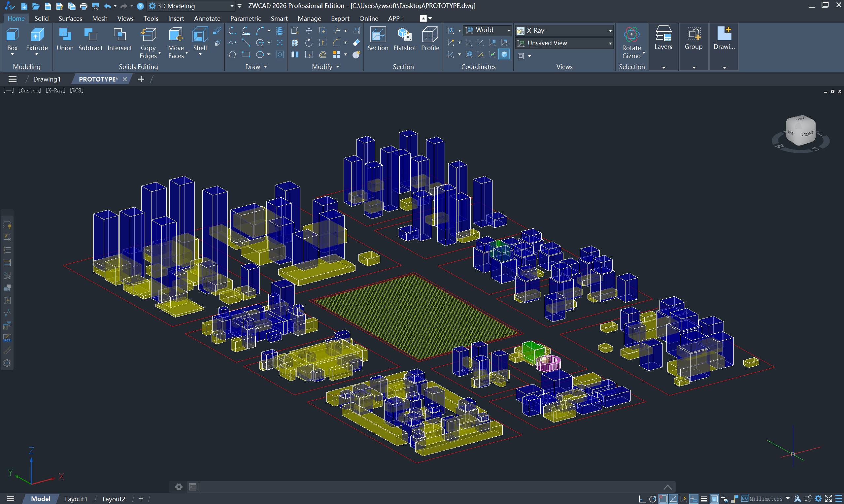
Task: Open the X-Ray visual style dropdown
Action: point(564,31)
